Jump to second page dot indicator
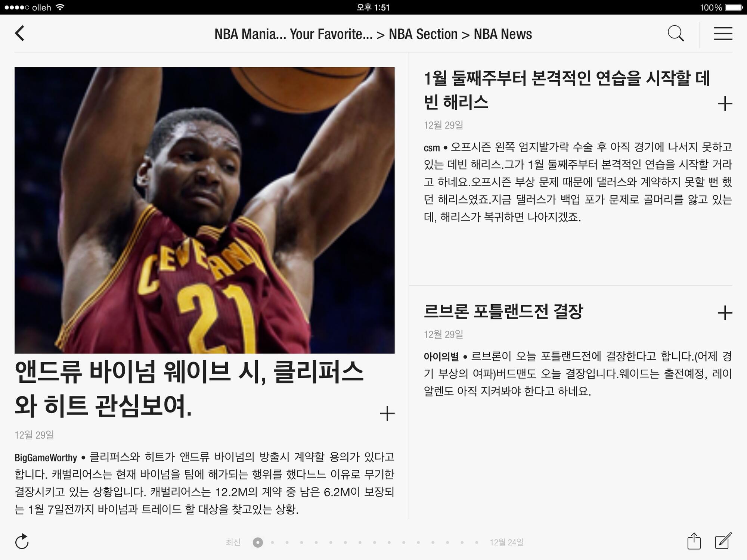747x560 pixels. click(x=273, y=542)
